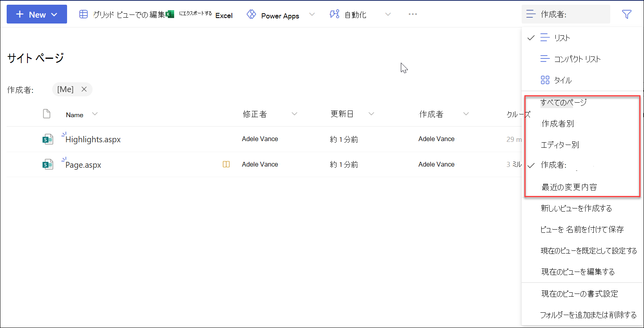Click the 修正者 column header

255,114
